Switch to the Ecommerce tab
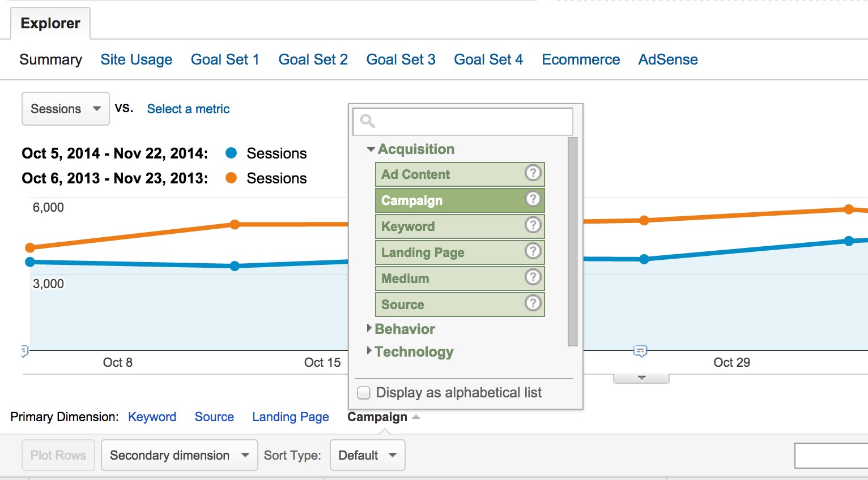The width and height of the screenshot is (868, 480). (581, 59)
